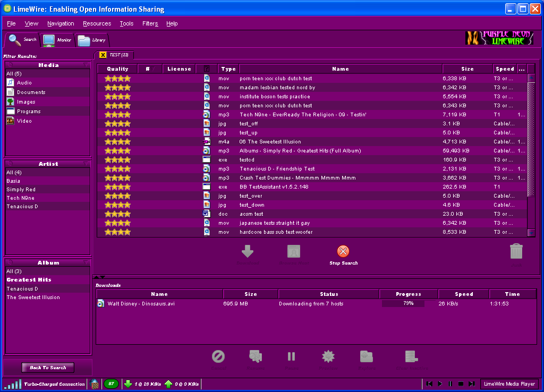
Task: Open the Library tab
Action: click(91, 40)
